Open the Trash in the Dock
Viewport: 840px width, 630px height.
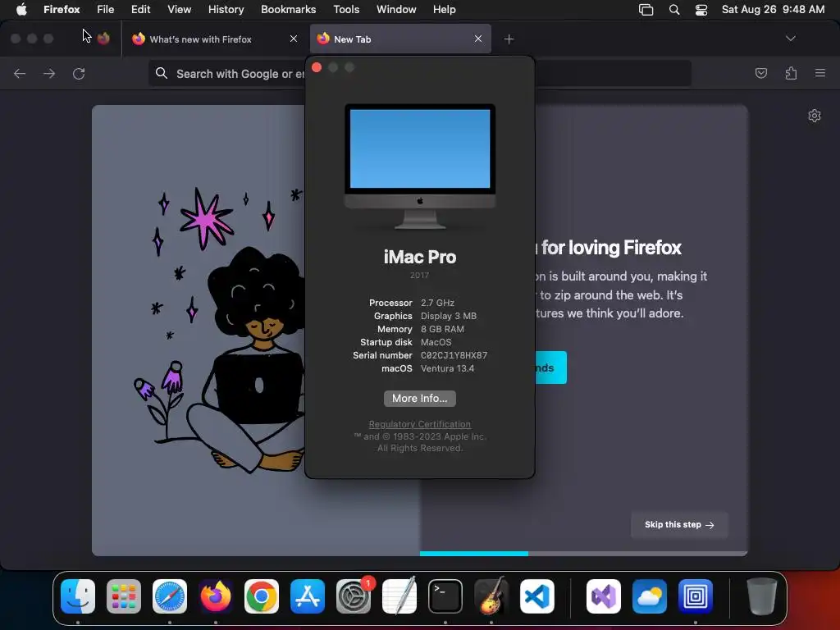coord(762,596)
